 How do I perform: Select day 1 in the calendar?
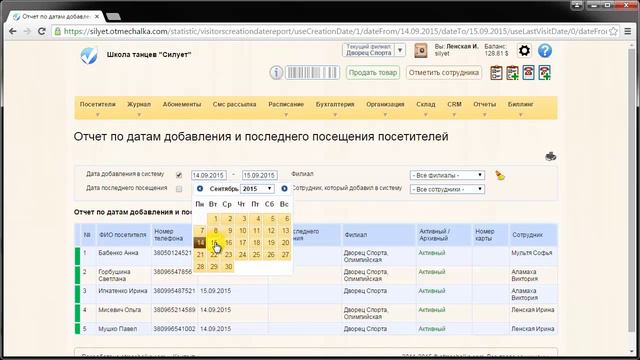[x=214, y=219]
